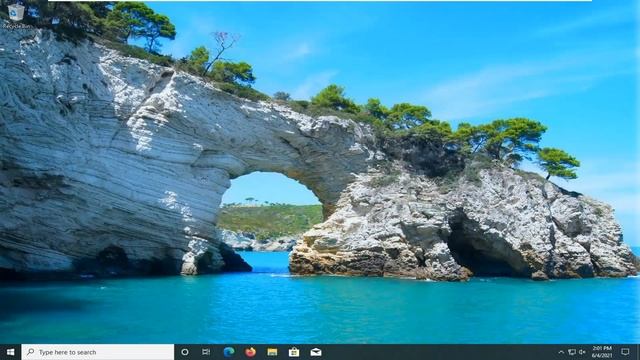The width and height of the screenshot is (640, 360).
Task: Click the 'Type here to search' box
Action: (98, 352)
